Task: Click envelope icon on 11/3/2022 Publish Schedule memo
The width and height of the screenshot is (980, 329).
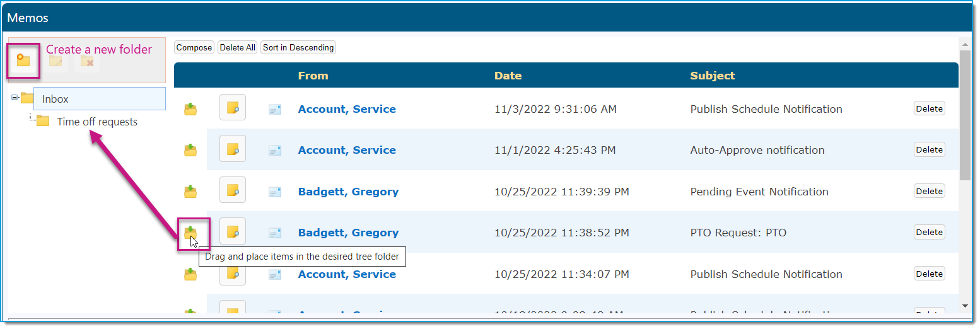Action: (x=274, y=109)
